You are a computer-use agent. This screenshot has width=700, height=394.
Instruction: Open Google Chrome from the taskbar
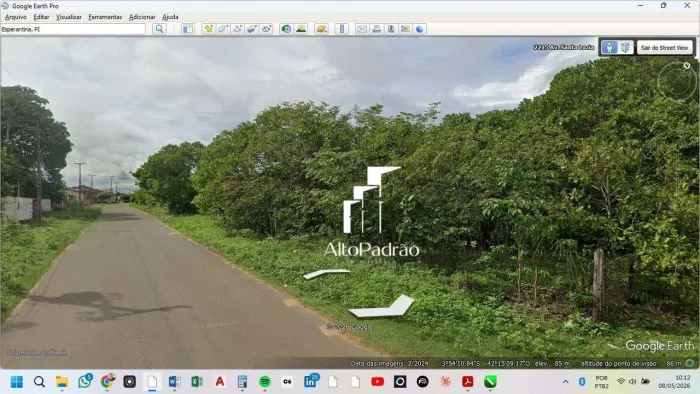pyautogui.click(x=107, y=382)
